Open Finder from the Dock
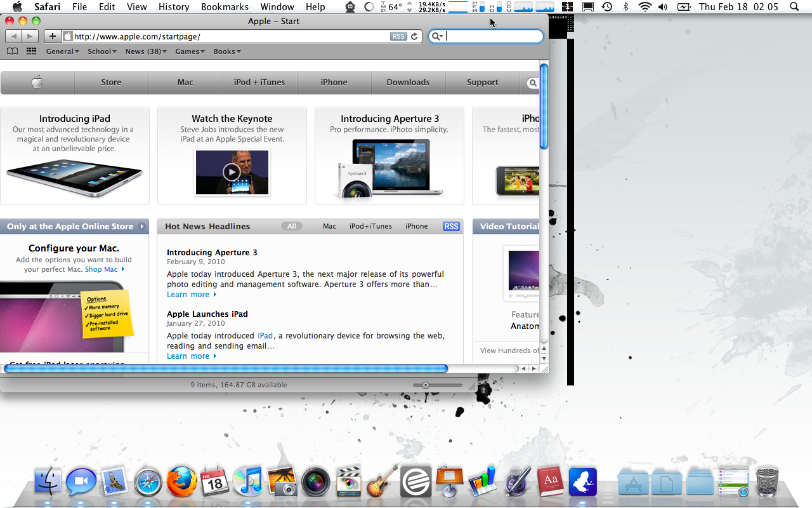Screen dimensions: 812x508 48,482
